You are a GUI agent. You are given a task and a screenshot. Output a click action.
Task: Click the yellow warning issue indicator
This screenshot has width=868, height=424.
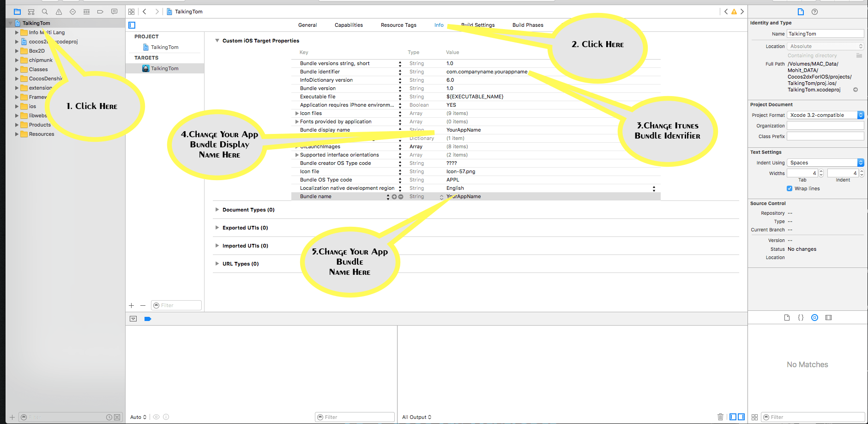click(734, 12)
